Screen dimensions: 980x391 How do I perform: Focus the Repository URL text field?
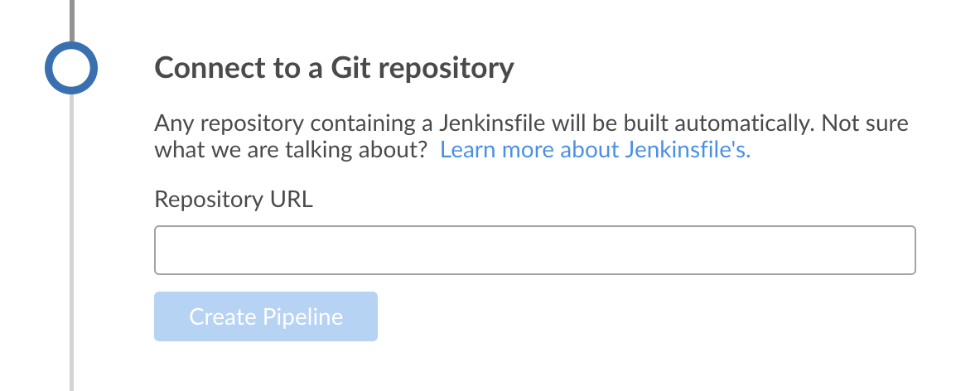coord(534,249)
